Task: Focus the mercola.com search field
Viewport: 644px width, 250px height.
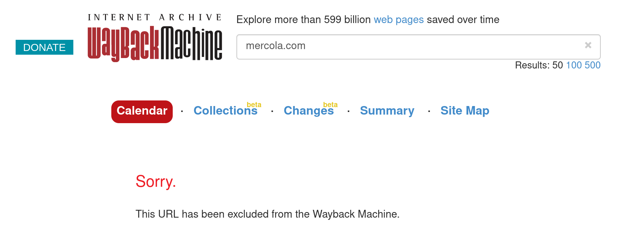Action: (x=409, y=46)
